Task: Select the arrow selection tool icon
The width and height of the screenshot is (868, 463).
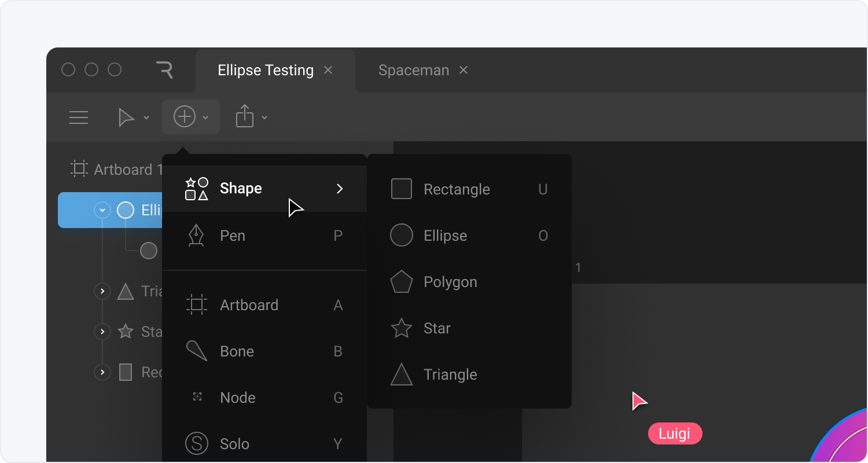Action: click(x=126, y=117)
